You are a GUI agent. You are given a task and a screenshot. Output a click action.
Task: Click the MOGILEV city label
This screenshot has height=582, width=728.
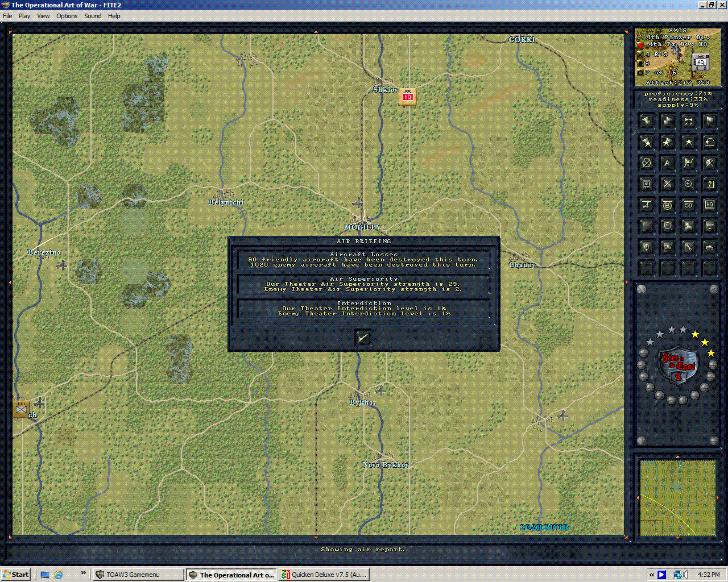click(362, 227)
